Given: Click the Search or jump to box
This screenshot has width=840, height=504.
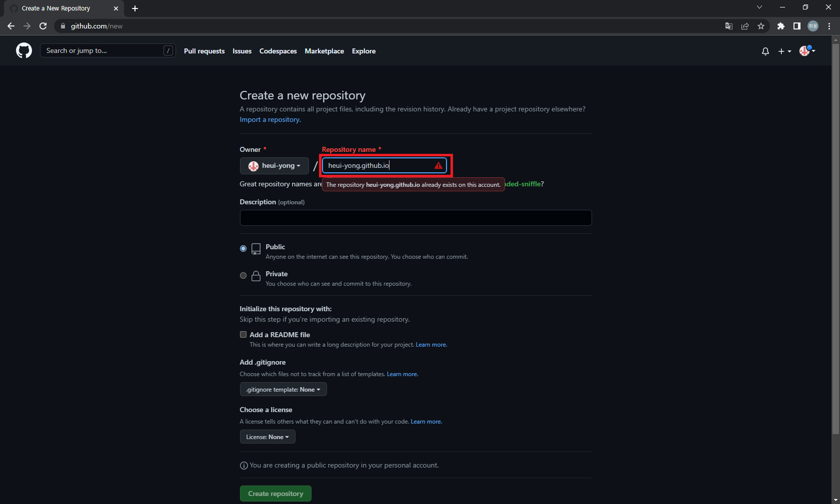Looking at the screenshot, I should tap(107, 50).
